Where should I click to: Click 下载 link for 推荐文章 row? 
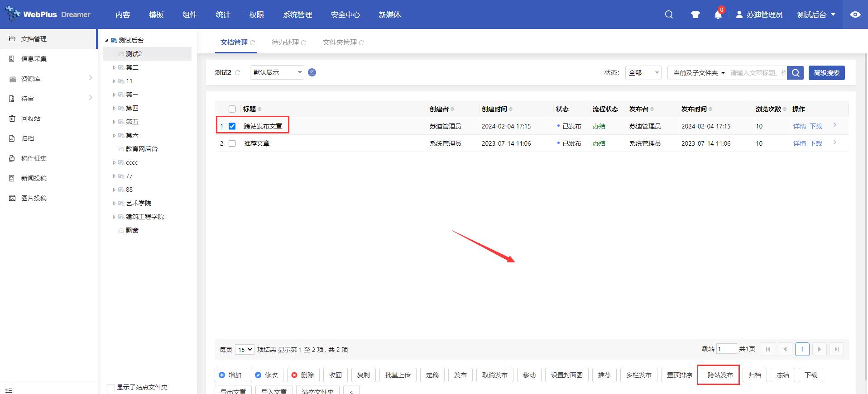[816, 143]
